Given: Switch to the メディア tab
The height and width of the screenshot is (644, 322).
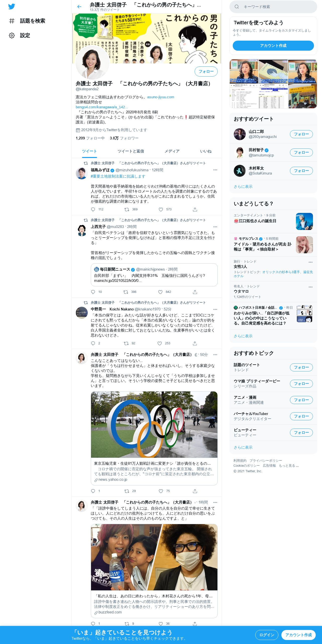Looking at the screenshot, I should 172,151.
